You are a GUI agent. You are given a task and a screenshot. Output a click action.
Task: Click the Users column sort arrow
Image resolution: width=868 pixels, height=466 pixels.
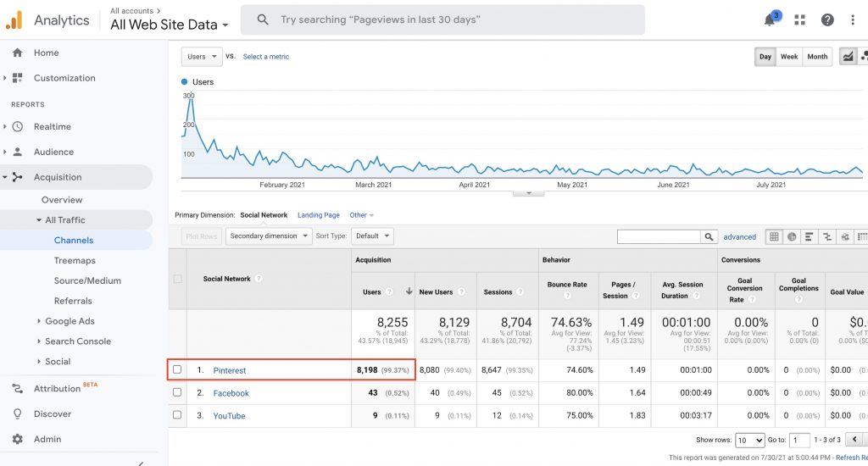coord(409,291)
